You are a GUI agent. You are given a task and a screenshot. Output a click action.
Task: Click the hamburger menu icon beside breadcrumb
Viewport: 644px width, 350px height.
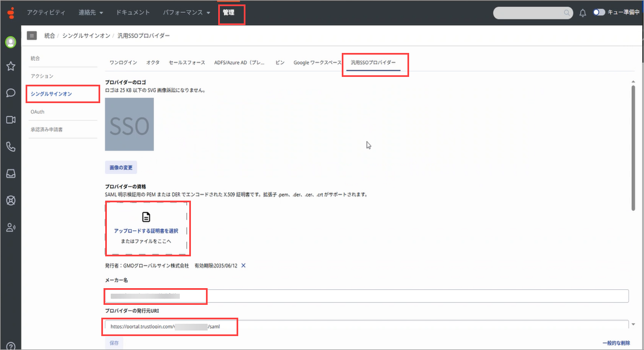click(x=32, y=36)
